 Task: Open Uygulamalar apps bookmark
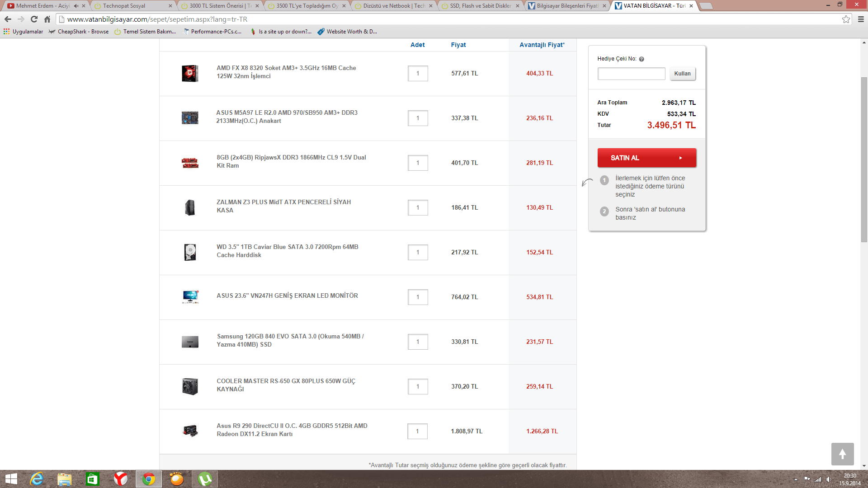click(23, 32)
